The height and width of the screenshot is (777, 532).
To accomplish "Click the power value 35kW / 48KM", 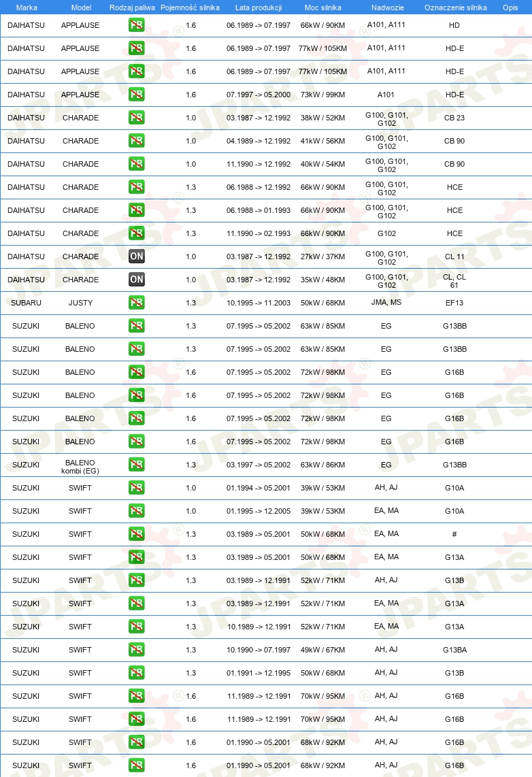I will 323,280.
